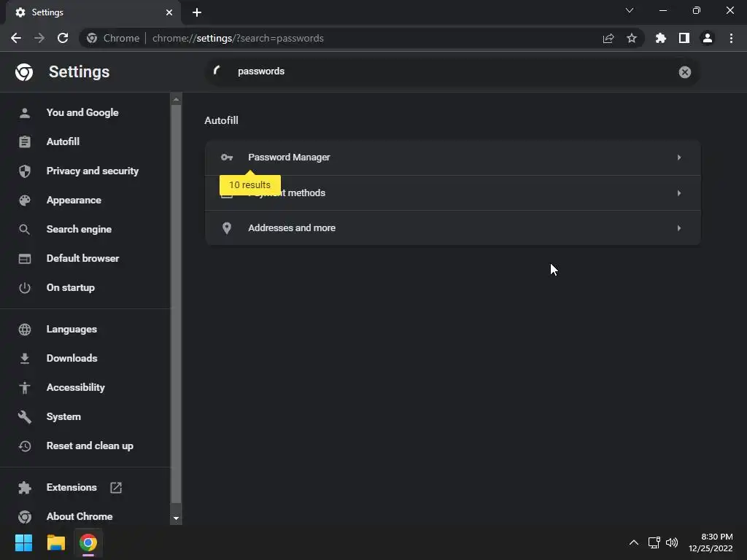The width and height of the screenshot is (747, 560).
Task: Open You and Google settings section
Action: pos(82,113)
